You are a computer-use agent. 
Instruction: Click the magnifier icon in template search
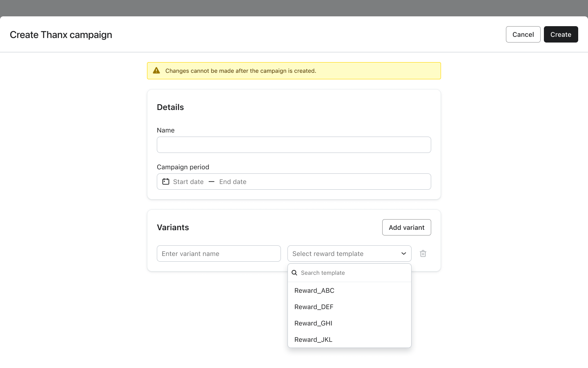(x=294, y=273)
